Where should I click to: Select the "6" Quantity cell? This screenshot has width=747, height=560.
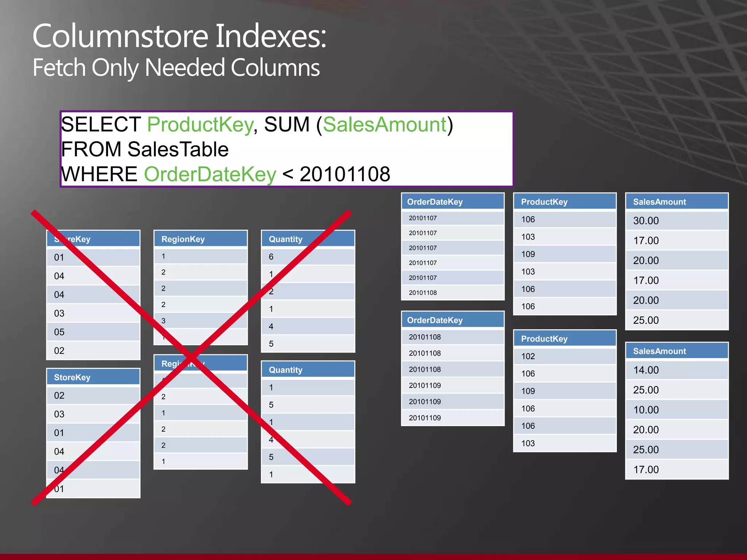pos(308,257)
